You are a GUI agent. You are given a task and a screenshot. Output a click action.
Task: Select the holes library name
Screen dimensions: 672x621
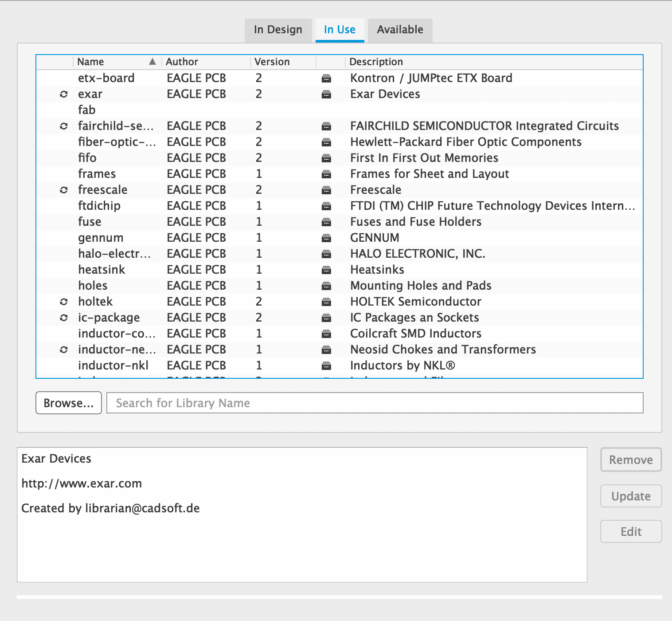coord(93,286)
